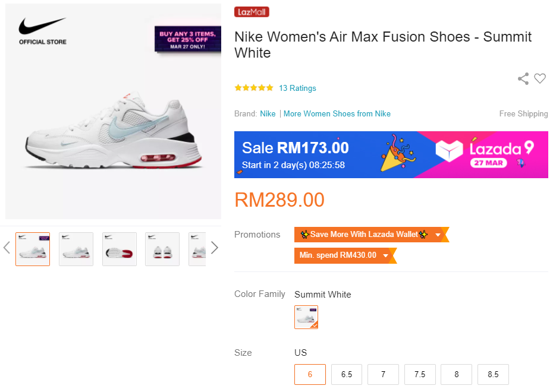This screenshot has width=556, height=392.
Task: Open the Nike brand link
Action: click(268, 113)
